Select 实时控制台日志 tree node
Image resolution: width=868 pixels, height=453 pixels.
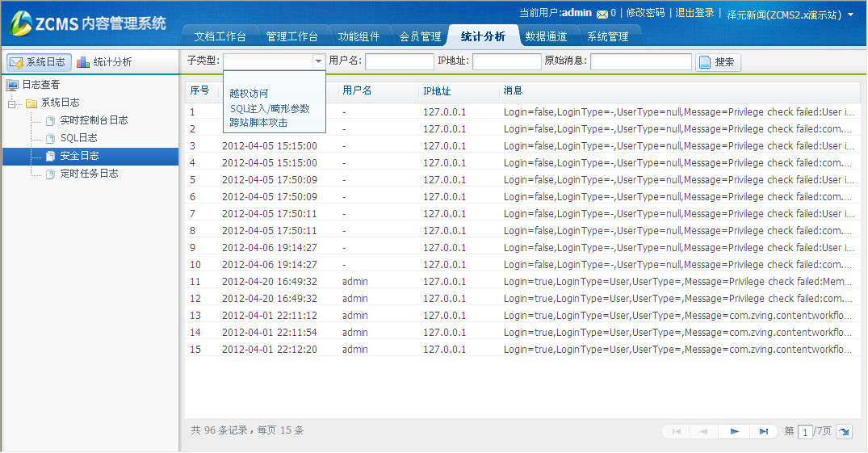click(x=94, y=120)
